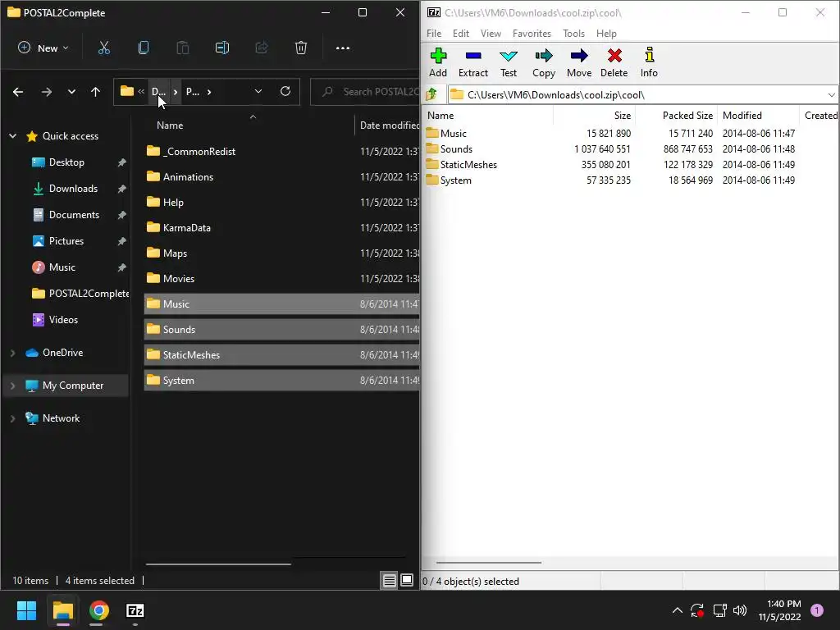Viewport: 840px width, 630px height.
Task: Expand the OneDrive tree node
Action: pyautogui.click(x=13, y=353)
